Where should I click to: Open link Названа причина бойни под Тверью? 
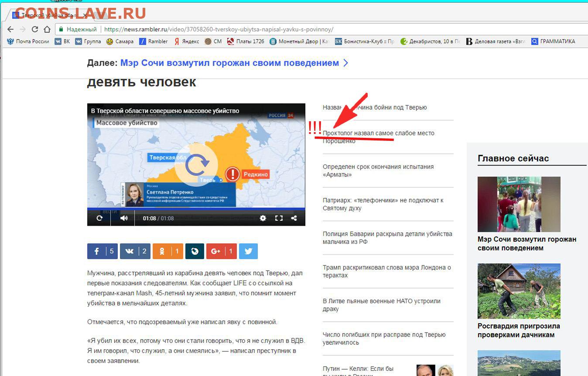point(375,107)
